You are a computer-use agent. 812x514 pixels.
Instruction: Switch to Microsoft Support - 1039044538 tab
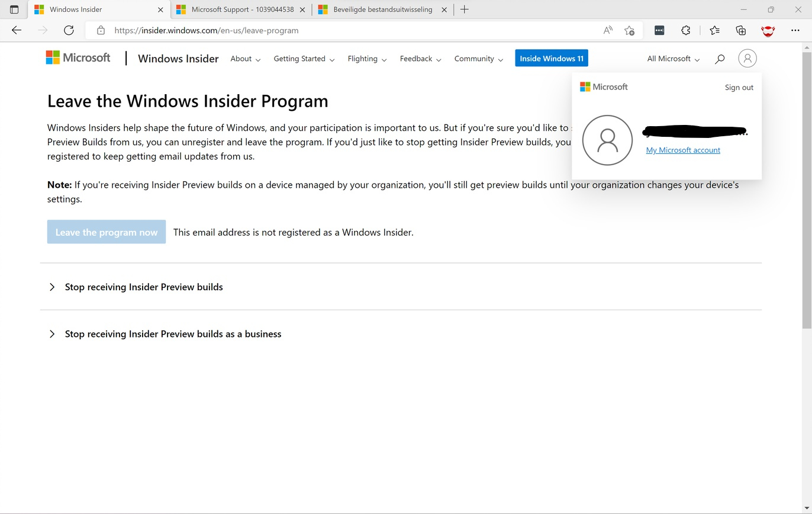(241, 9)
